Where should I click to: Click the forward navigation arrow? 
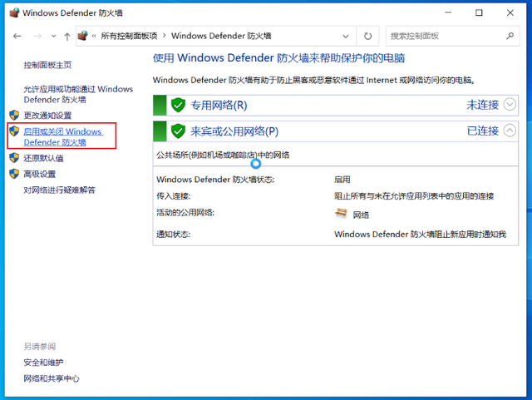pyautogui.click(x=37, y=36)
